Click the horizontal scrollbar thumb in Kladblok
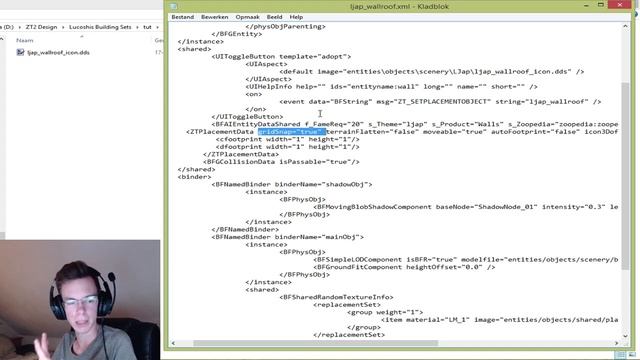Screen dimensions: 640x360 pyautogui.click(x=315, y=343)
